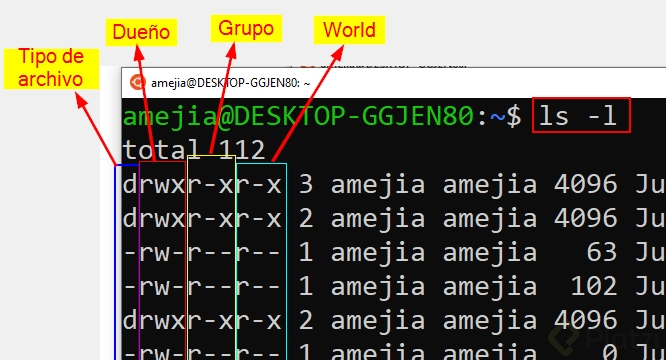This screenshot has width=666, height=360.
Task: Click the Ubuntu icon in the terminal title bar
Action: [138, 82]
